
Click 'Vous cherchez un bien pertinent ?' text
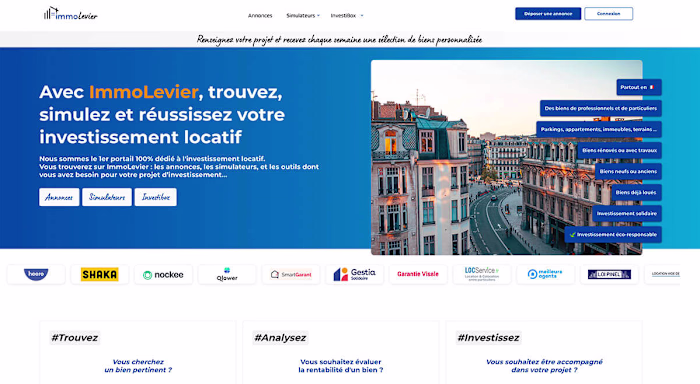click(138, 366)
